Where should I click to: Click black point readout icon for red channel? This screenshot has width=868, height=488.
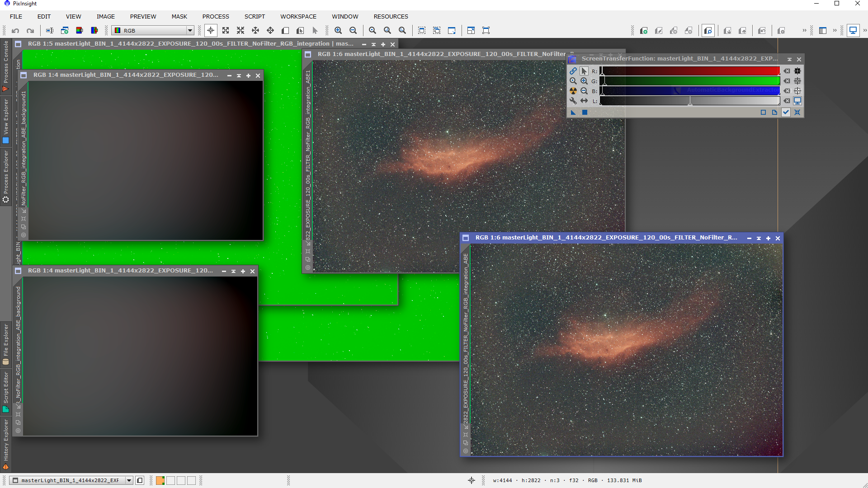(x=797, y=71)
